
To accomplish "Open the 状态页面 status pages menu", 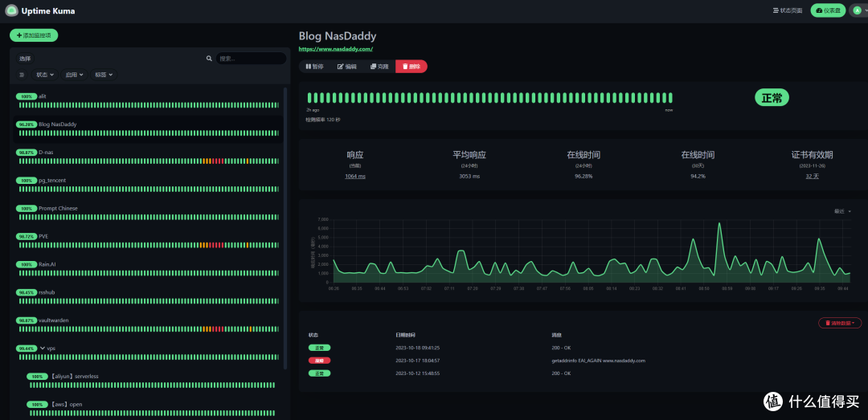I will tap(787, 10).
